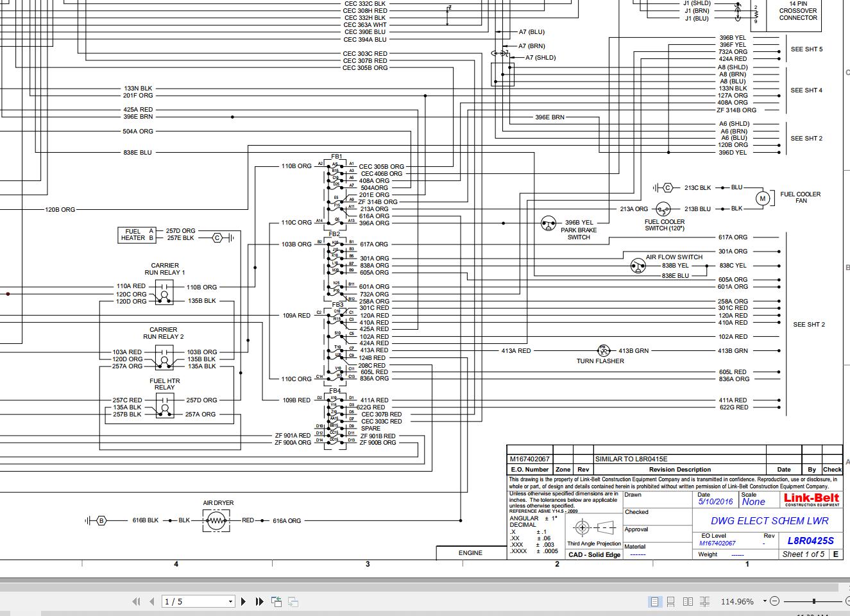Go forward to the next view
This screenshot has width=850, height=616.
tap(293, 602)
